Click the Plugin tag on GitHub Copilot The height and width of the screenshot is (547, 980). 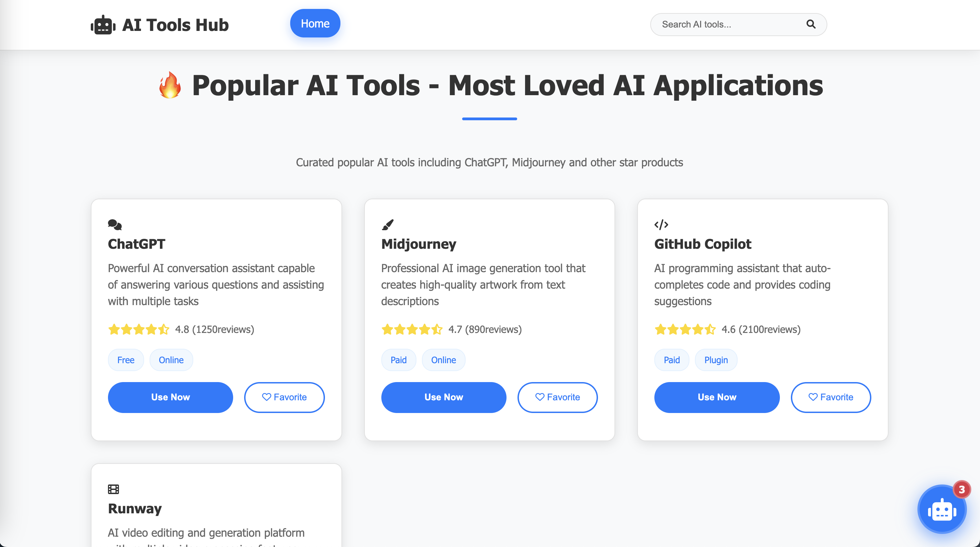[x=716, y=360]
